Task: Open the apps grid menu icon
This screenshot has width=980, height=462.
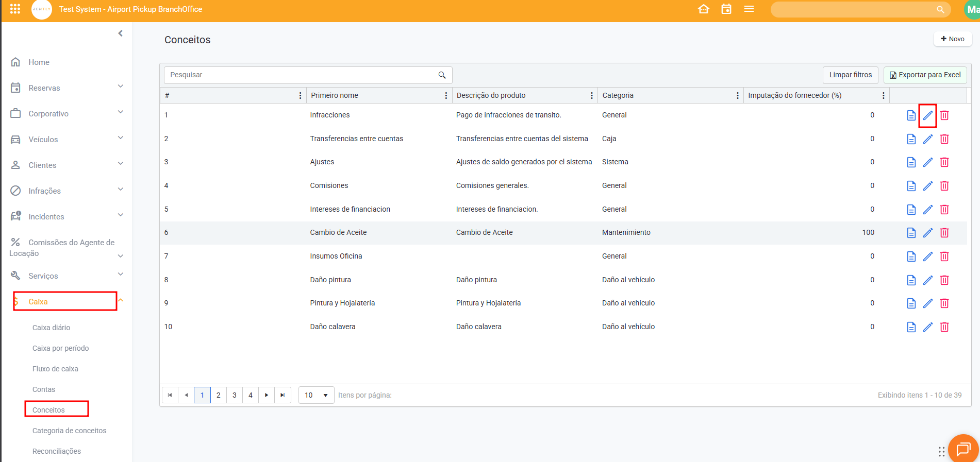Action: pos(15,9)
